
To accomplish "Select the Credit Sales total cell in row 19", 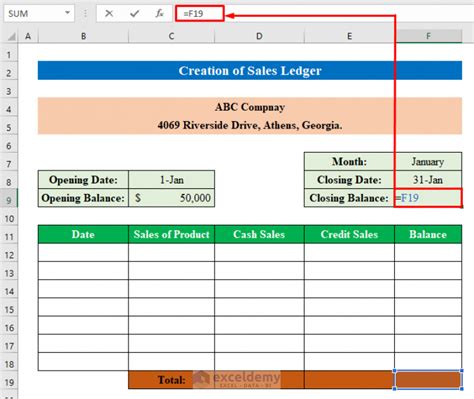I will click(349, 380).
